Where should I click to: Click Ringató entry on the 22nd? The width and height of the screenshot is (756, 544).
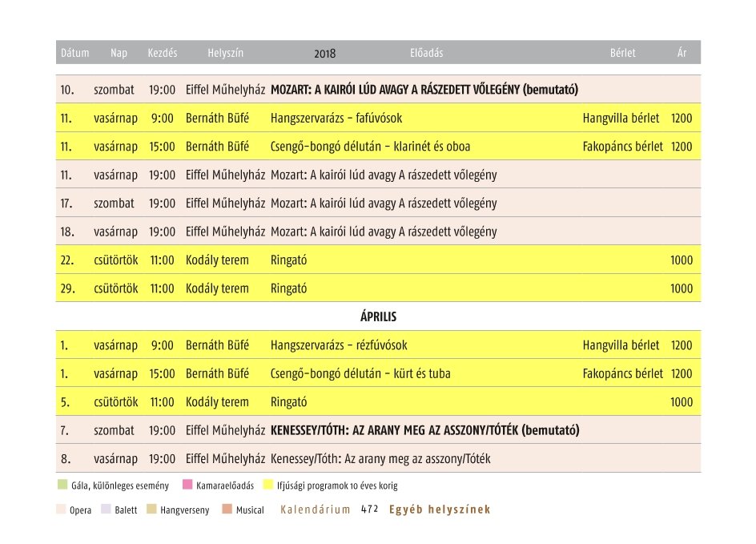point(289,260)
